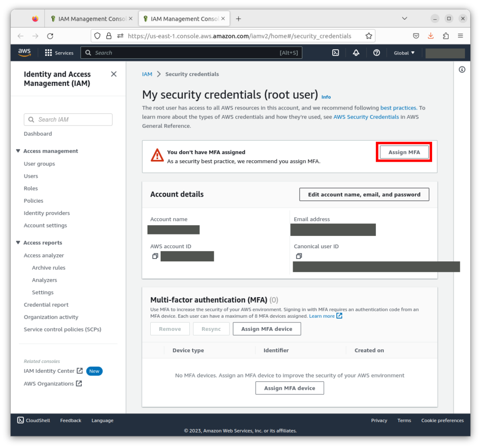Open the Services menu in the navigation bar
This screenshot has width=481, height=448.
(59, 53)
